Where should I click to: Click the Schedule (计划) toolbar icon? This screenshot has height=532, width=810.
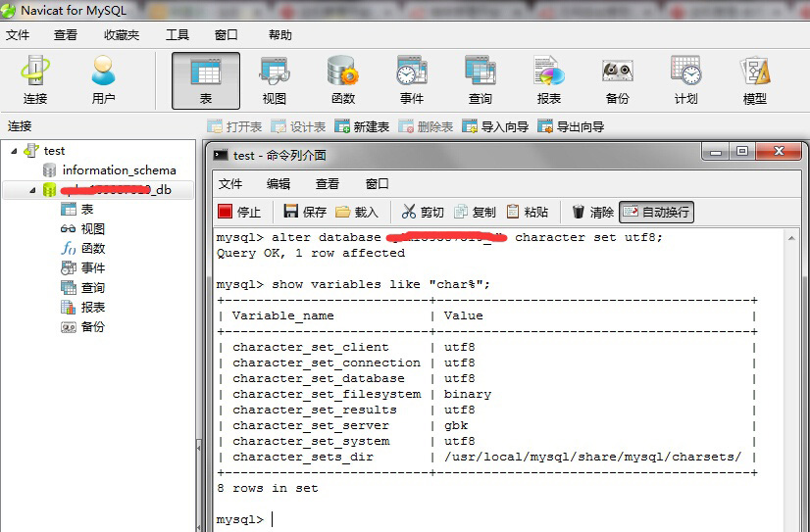tap(685, 80)
